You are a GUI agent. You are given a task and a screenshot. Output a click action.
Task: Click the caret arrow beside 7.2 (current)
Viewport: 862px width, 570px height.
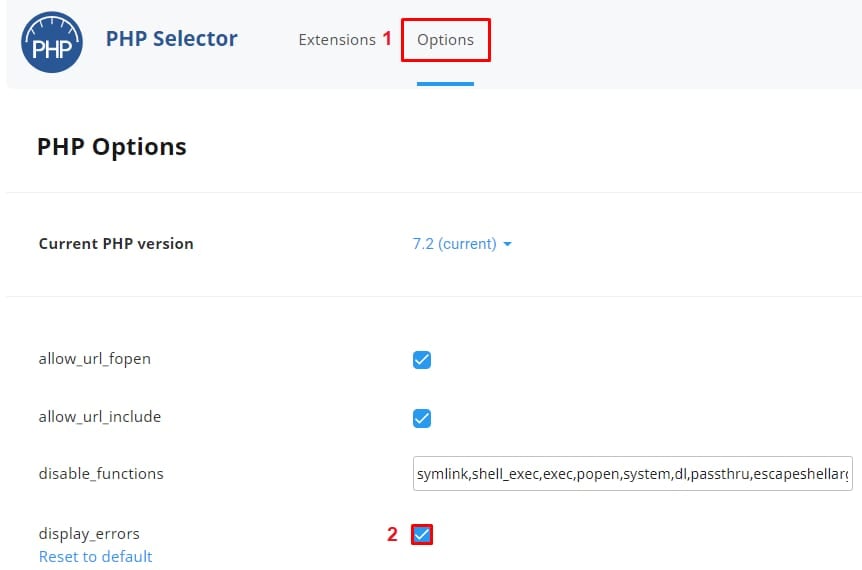coord(508,244)
